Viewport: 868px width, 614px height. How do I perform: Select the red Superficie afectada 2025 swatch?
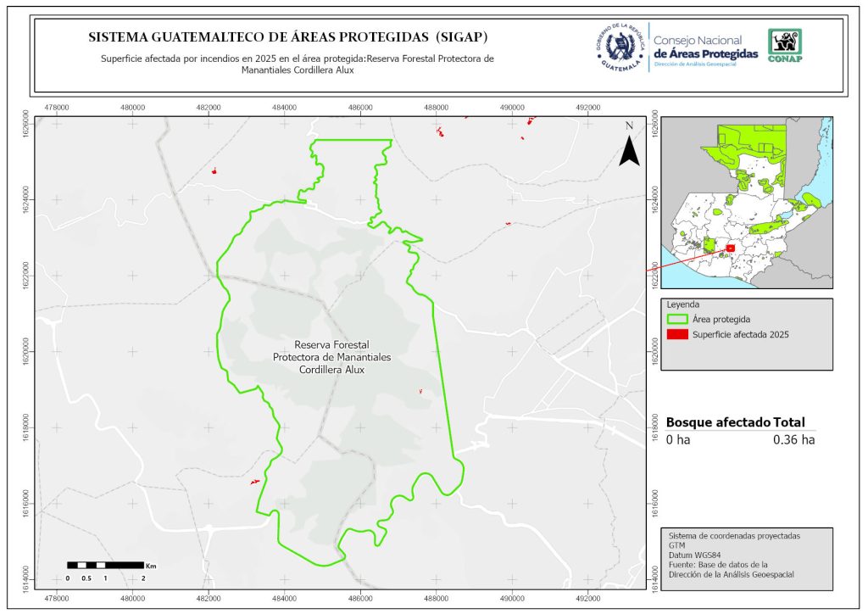pos(677,335)
